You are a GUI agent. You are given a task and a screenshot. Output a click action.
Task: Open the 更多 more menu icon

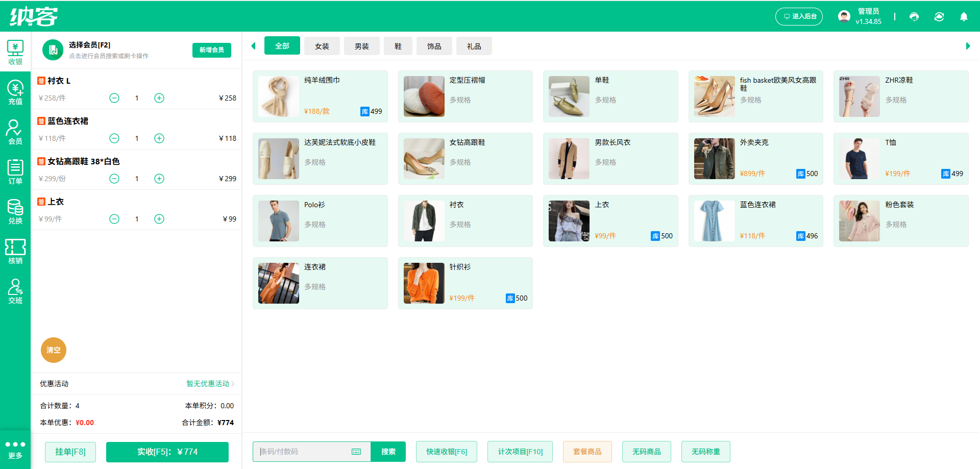point(15,450)
